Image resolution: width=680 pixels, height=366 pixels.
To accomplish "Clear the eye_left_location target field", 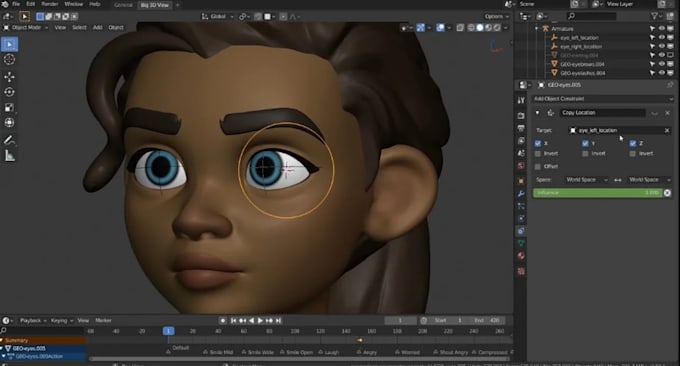I will pyautogui.click(x=667, y=131).
